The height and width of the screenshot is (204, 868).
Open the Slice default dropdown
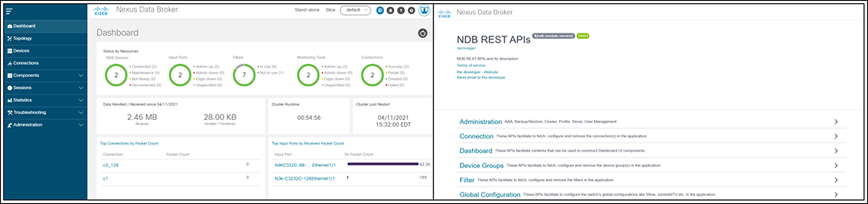(355, 10)
